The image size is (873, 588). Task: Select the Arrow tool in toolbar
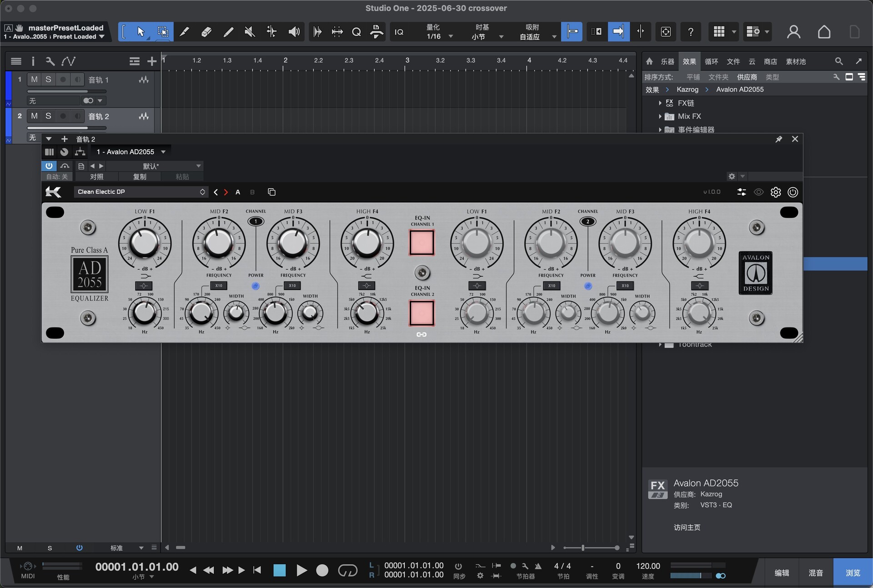point(140,32)
